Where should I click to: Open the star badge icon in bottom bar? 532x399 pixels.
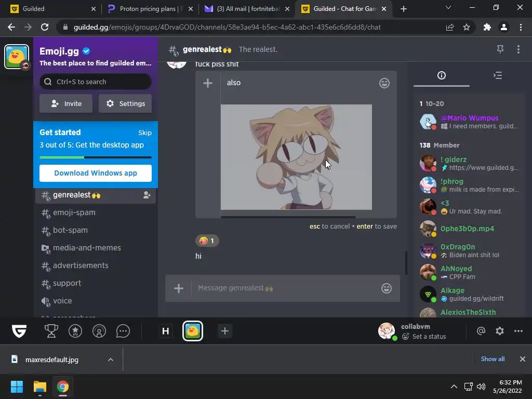coord(75,331)
